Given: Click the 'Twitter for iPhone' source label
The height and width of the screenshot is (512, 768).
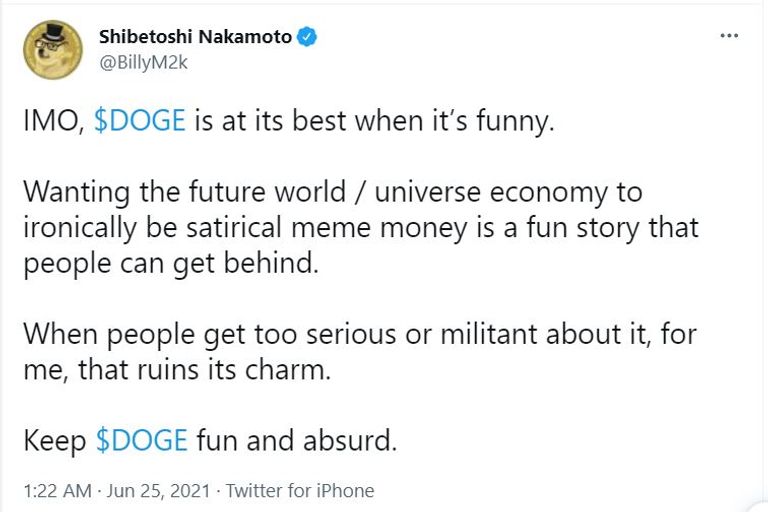Looking at the screenshot, I should [300, 491].
